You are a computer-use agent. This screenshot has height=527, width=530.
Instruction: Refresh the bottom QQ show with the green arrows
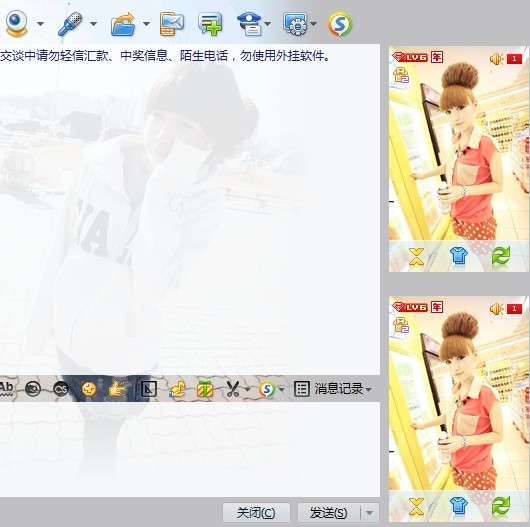(x=501, y=507)
